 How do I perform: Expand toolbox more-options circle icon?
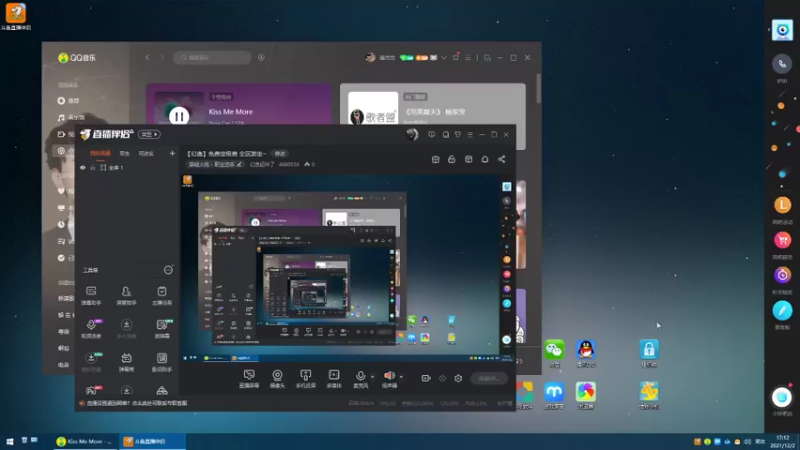(x=168, y=270)
